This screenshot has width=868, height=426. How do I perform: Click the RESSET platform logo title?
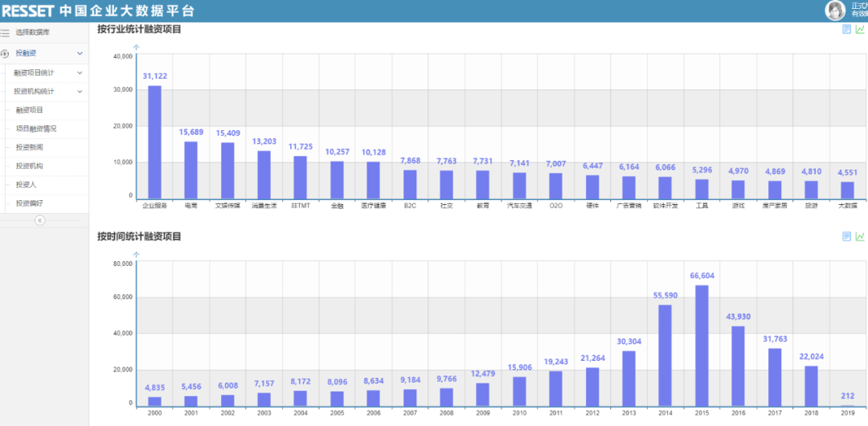[96, 10]
